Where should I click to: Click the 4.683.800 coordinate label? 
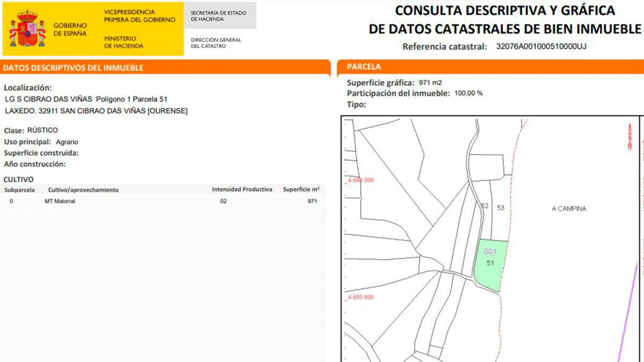pos(361,297)
